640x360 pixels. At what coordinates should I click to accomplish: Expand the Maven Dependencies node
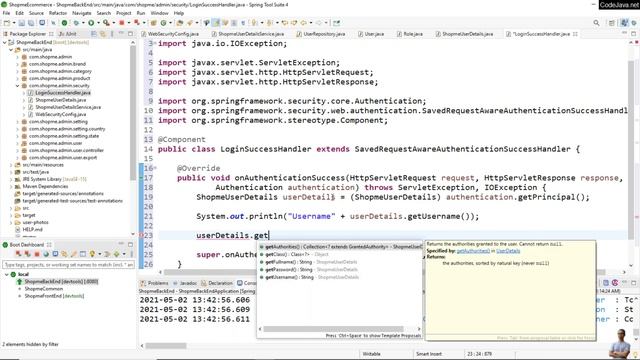(11, 187)
